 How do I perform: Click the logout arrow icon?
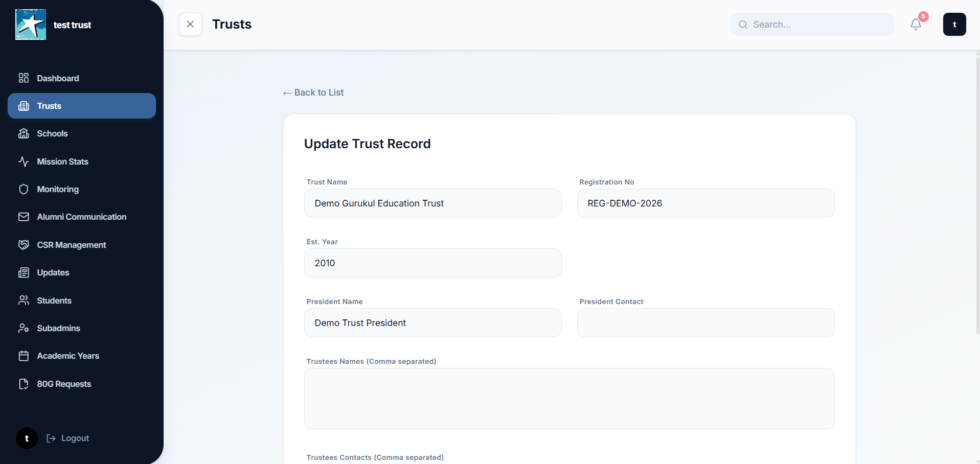click(x=51, y=438)
